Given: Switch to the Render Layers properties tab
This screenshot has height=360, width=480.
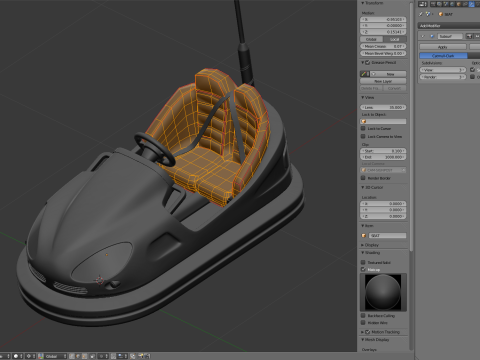Looking at the screenshot, I should [x=439, y=4].
